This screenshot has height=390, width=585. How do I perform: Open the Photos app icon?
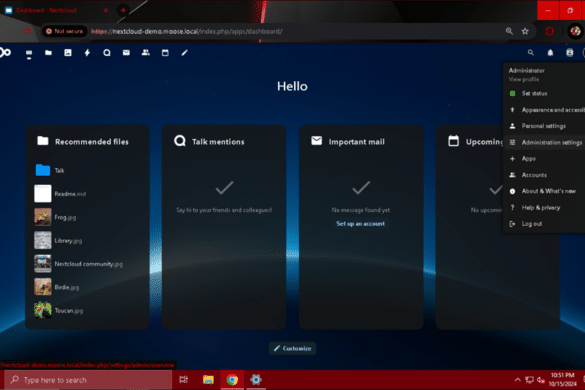click(68, 53)
